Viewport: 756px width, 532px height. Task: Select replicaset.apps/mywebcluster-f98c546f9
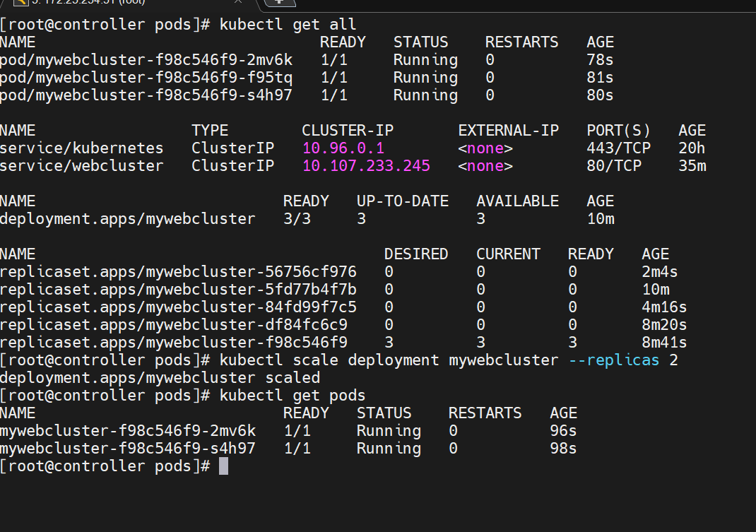coord(174,343)
